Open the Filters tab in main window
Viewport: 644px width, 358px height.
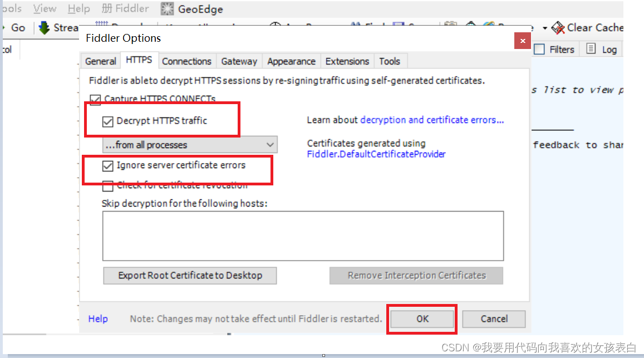pos(554,50)
